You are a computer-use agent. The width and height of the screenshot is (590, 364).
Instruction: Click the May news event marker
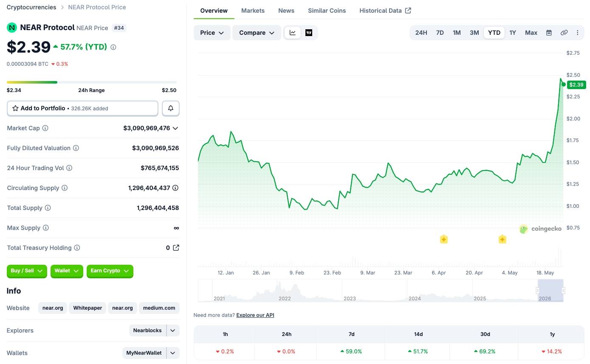[502, 239]
